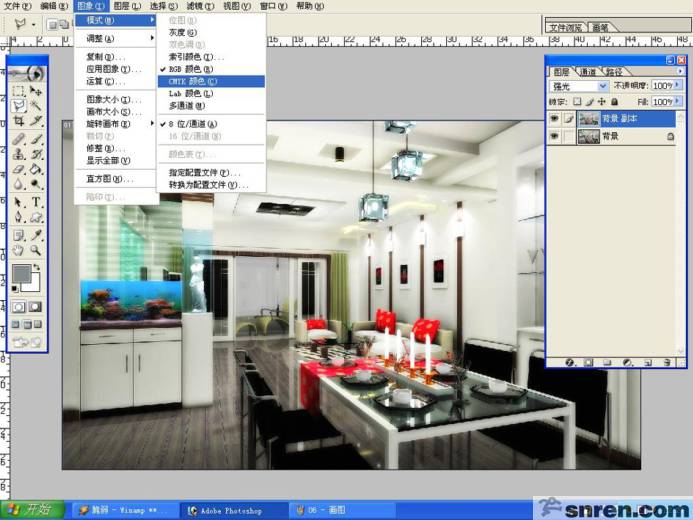Switch to Quick Mask Mode button

click(35, 307)
